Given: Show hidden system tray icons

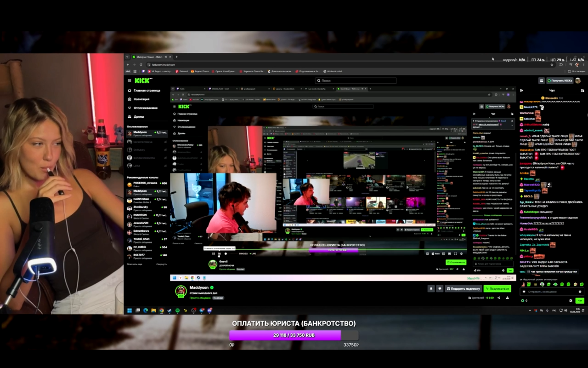Looking at the screenshot, I should 530,310.
